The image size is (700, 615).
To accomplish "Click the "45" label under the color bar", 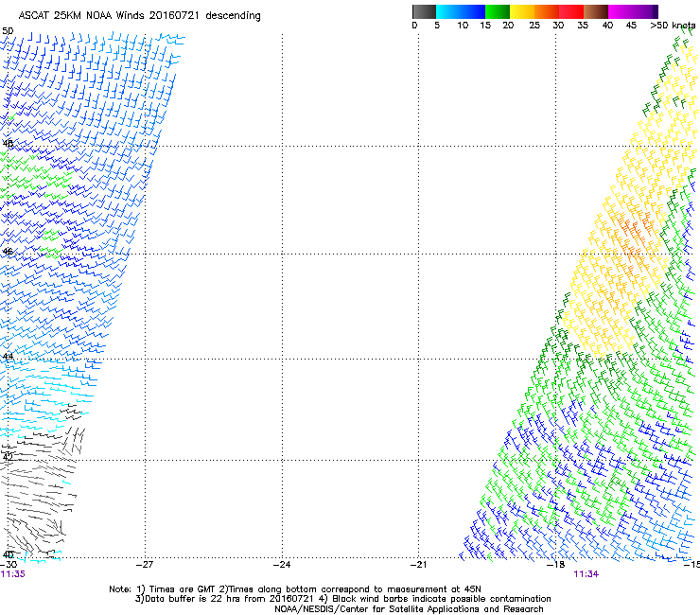I will pyautogui.click(x=631, y=26).
